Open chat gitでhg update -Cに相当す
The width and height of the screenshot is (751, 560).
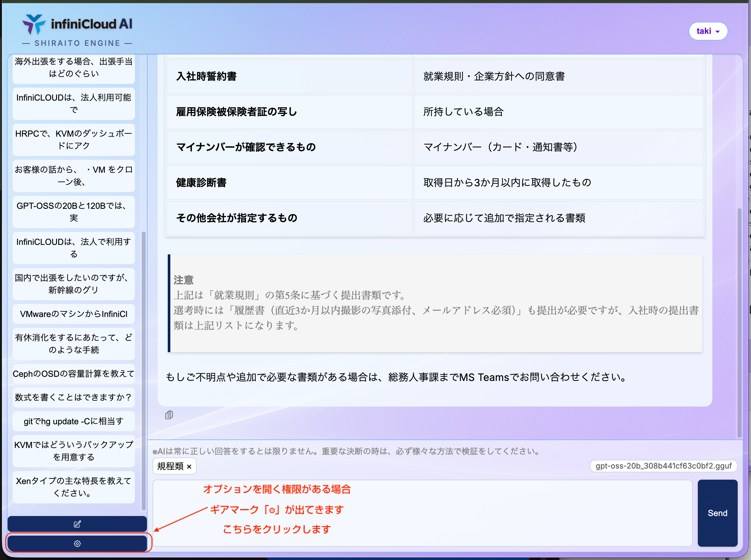[73, 421]
